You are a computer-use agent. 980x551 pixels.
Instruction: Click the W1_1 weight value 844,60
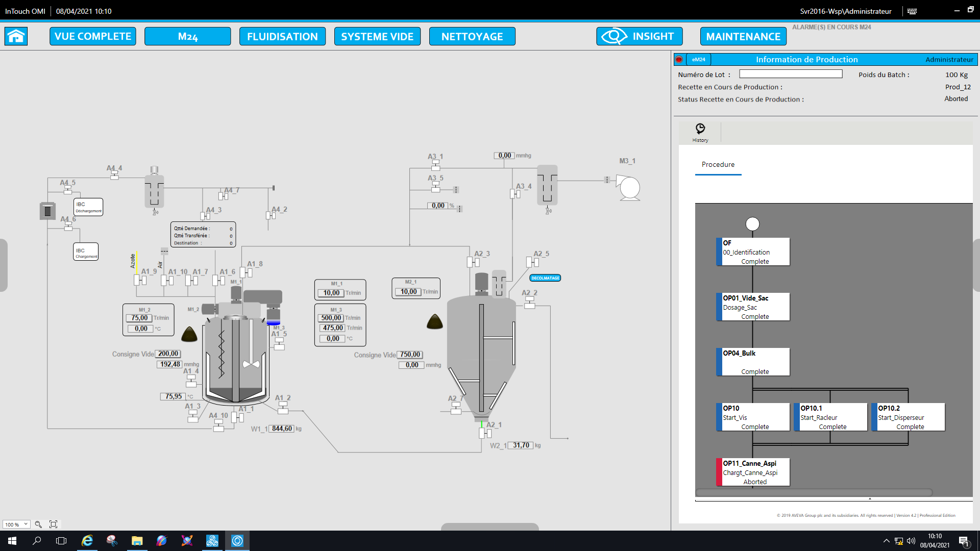tap(282, 429)
